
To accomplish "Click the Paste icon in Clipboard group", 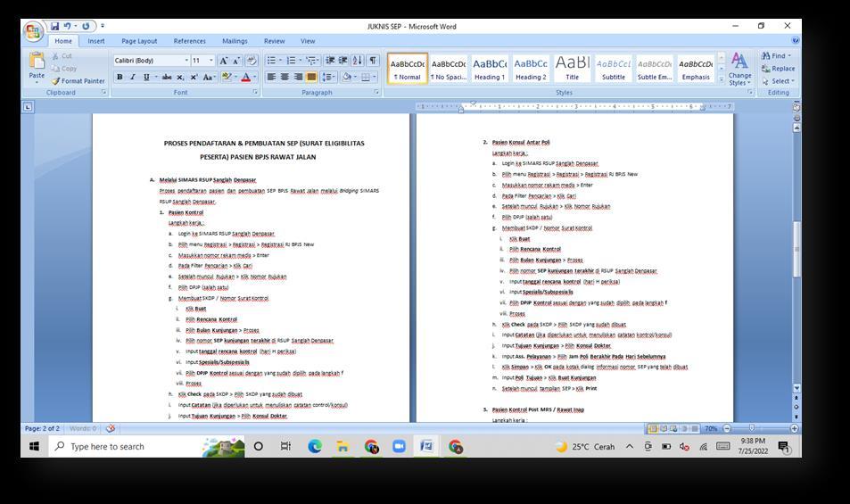I will click(37, 61).
